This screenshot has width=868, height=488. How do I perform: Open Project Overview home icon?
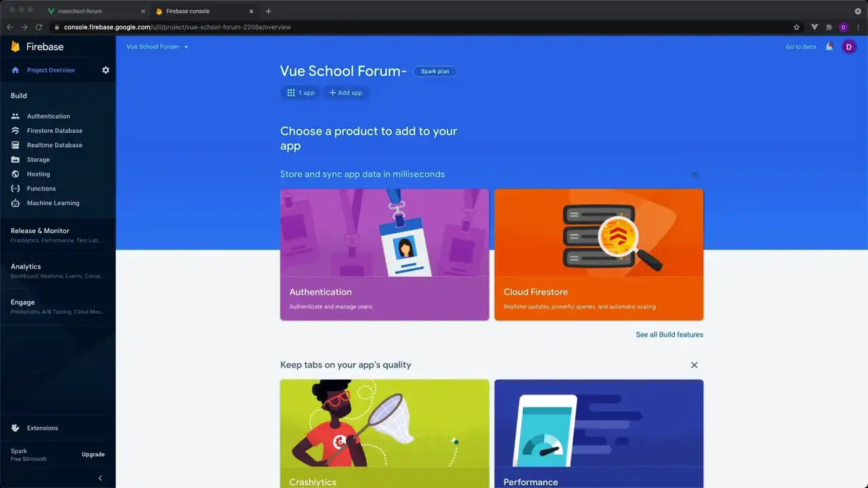pyautogui.click(x=16, y=70)
